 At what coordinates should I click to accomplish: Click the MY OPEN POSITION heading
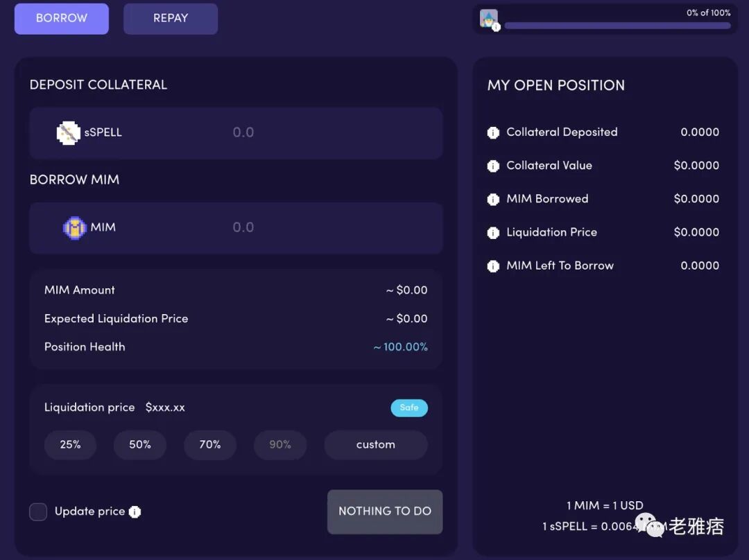[x=556, y=85]
